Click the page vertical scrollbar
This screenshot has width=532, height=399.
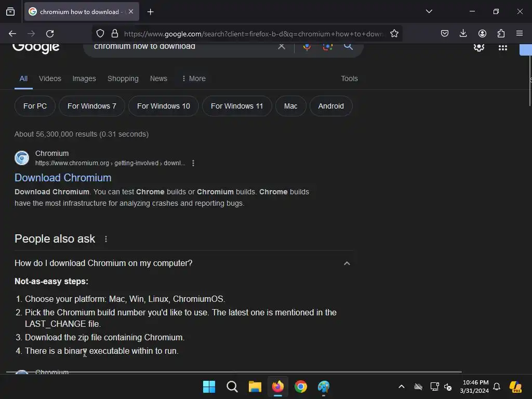(x=530, y=80)
